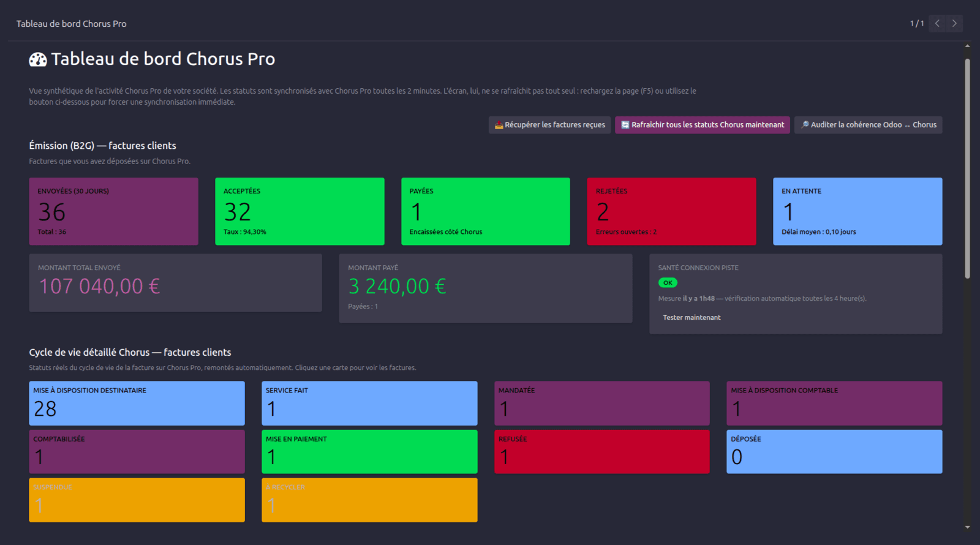980x545 pixels.
Task: Click the green OK status badge
Action: pyautogui.click(x=668, y=283)
